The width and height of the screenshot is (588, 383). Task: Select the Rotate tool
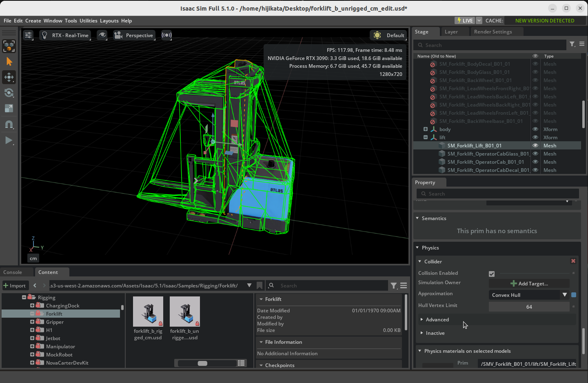click(9, 93)
